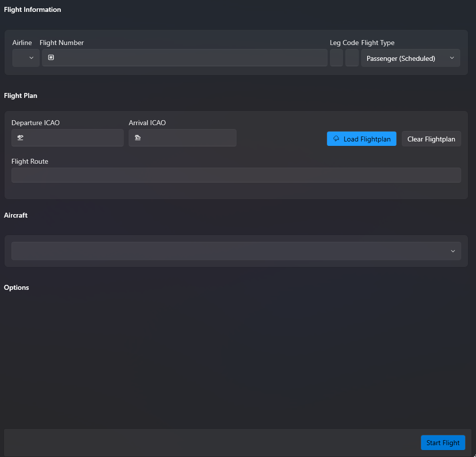Click the cloud download icon on Load Flightplan

pos(336,139)
